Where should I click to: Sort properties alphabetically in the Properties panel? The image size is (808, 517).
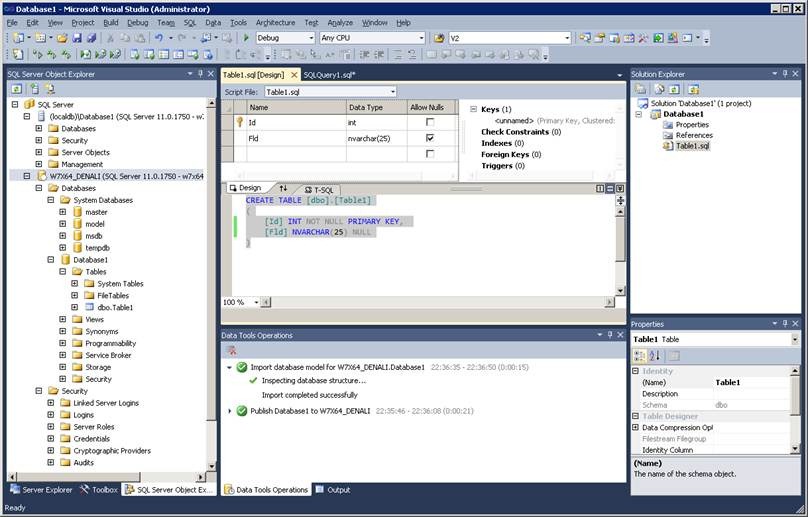click(654, 356)
